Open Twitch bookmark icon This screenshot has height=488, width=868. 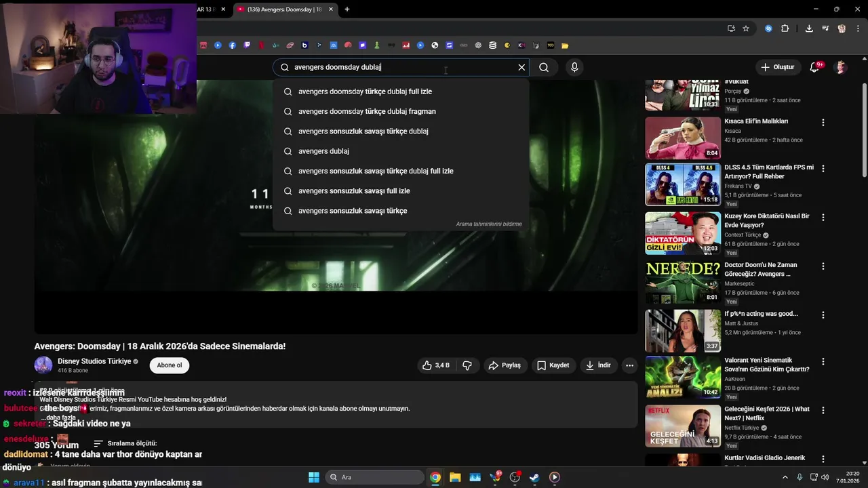point(247,45)
